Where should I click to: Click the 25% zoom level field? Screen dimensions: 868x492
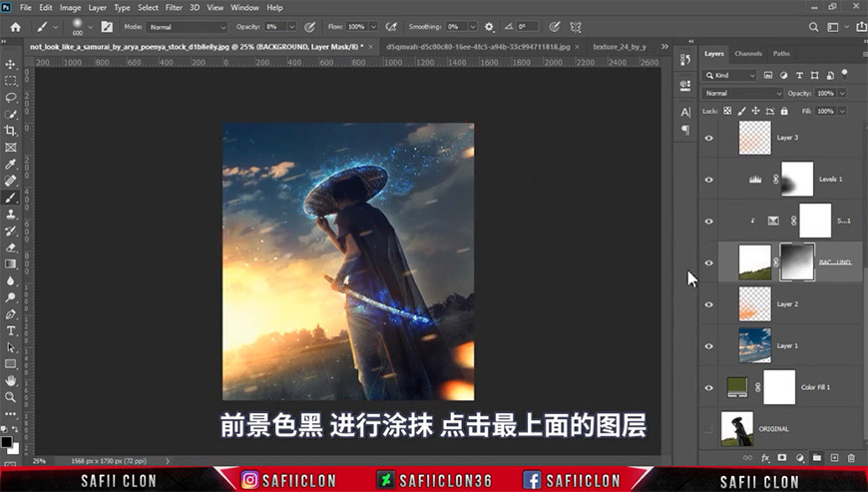[x=39, y=460]
